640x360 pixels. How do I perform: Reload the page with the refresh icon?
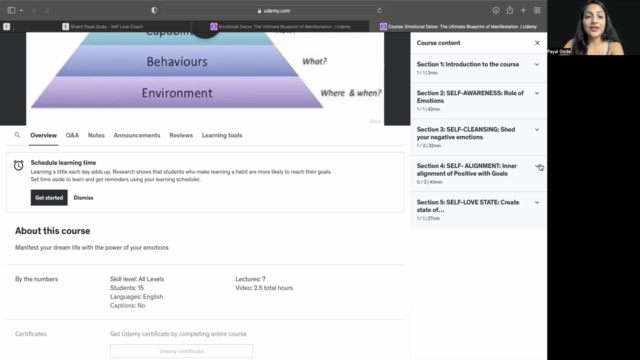point(379,11)
